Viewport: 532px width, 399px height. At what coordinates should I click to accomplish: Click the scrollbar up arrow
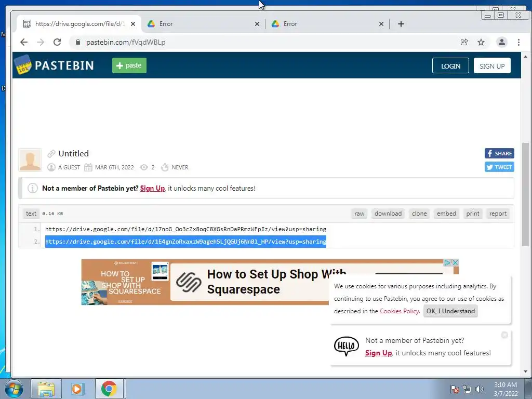pyautogui.click(x=525, y=57)
